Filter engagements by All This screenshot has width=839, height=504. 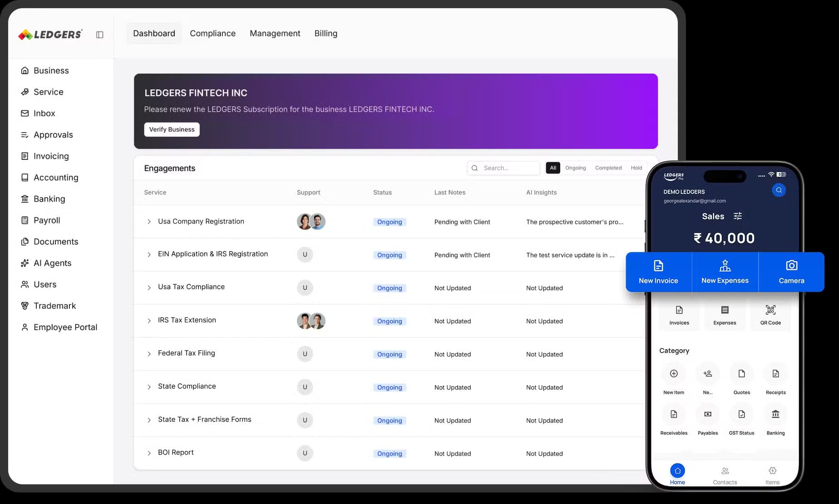point(553,168)
